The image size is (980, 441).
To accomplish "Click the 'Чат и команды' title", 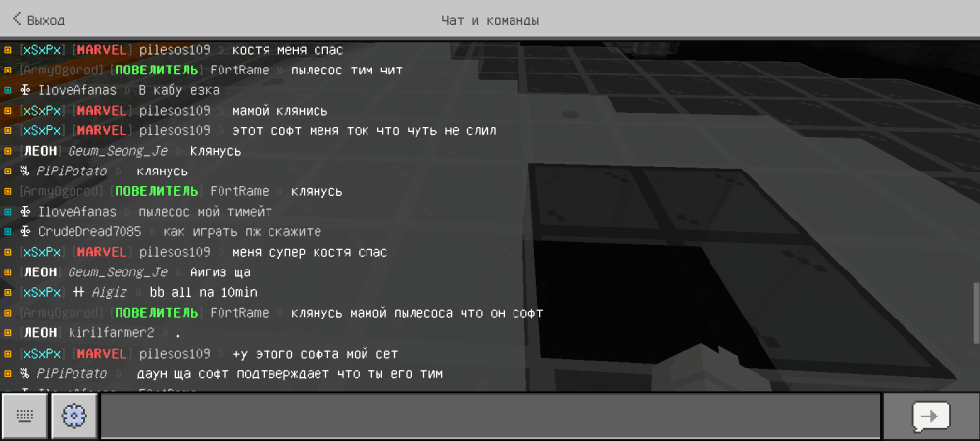I will (x=490, y=20).
